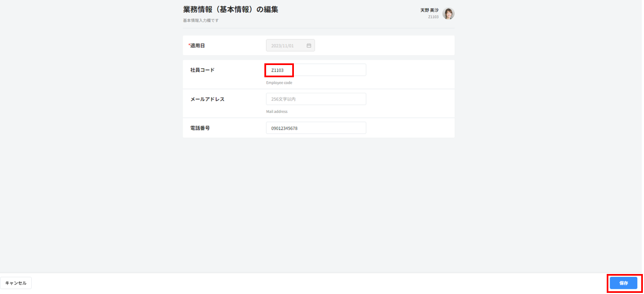The height and width of the screenshot is (294, 644).
Task: Click the subtitle 基本情報入力欄です
Action: [200, 21]
